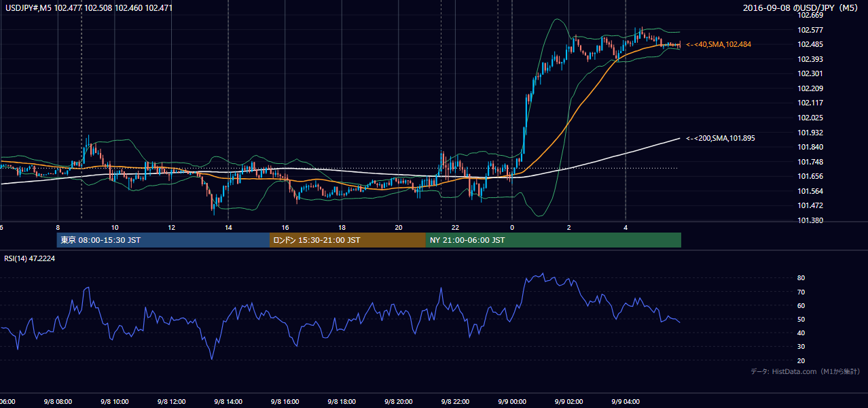Screen dimensions: 868x408
Task: Click the 9/8 18:00 date axis label
Action: pos(342,402)
